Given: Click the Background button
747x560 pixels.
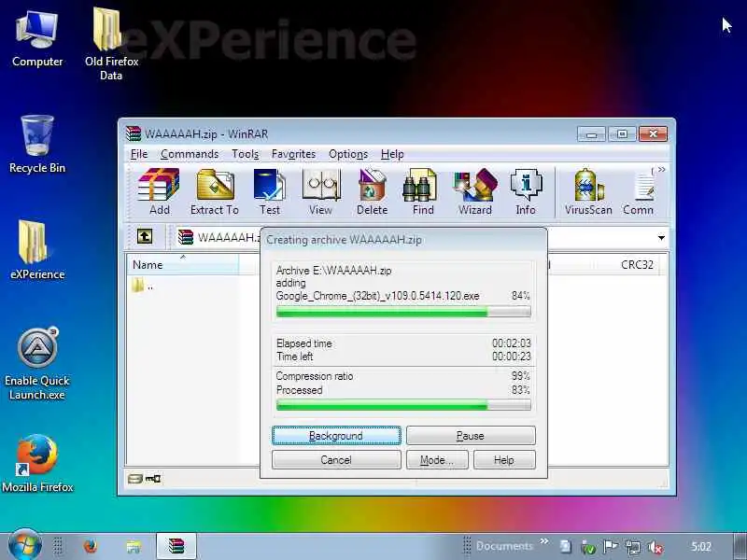Looking at the screenshot, I should pyautogui.click(x=336, y=436).
